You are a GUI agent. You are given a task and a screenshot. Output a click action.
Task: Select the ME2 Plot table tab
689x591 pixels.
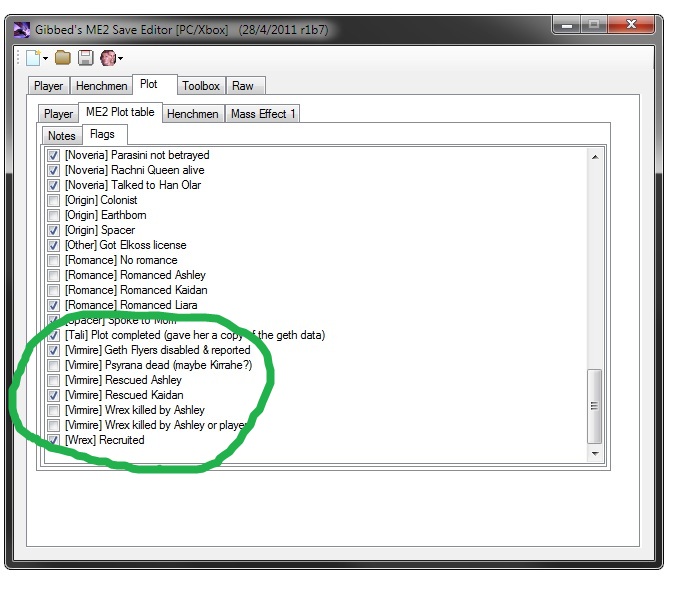(120, 112)
